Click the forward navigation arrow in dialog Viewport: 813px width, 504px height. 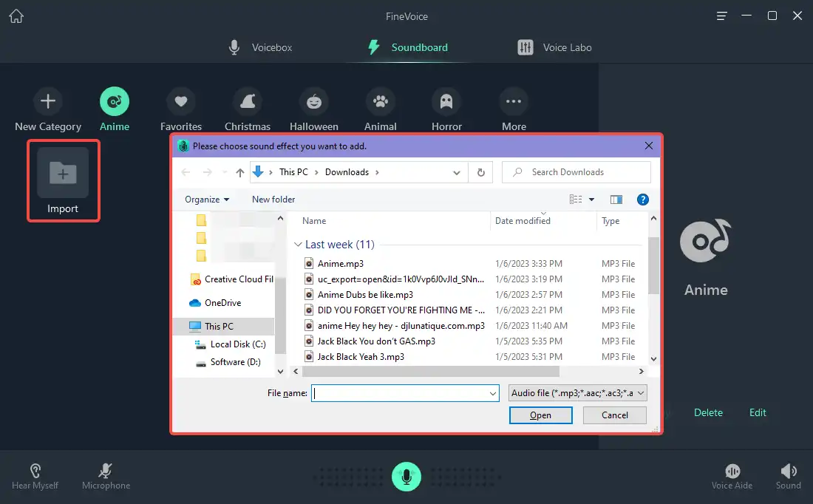208,172
